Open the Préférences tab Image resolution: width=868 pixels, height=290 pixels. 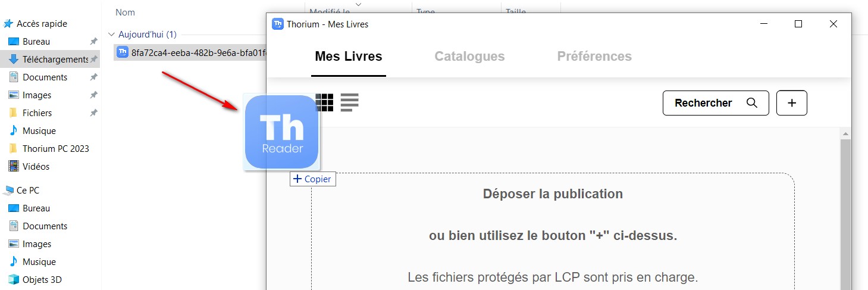594,57
